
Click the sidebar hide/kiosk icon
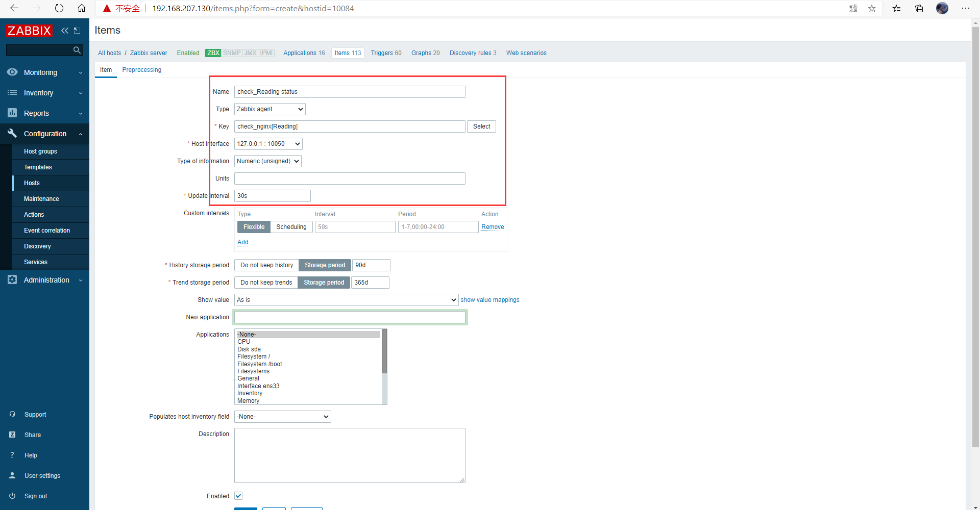pos(77,31)
